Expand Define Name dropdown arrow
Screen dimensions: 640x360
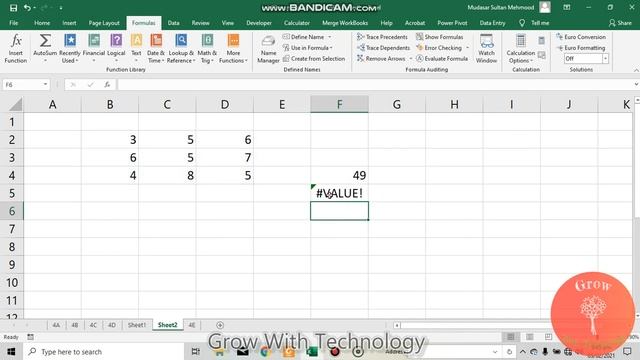(x=329, y=37)
